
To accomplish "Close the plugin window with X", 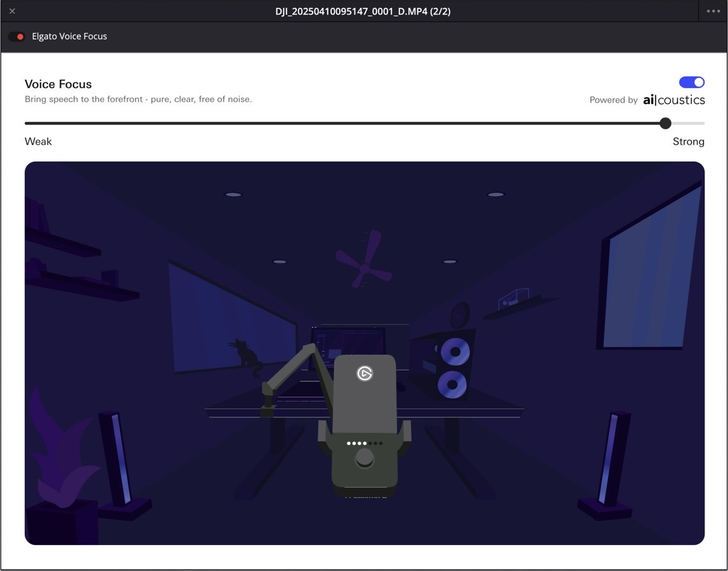I will coord(12,11).
